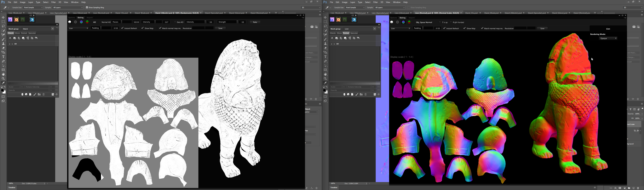Select the Type tool in the left toolbar
The image size is (644, 190).
4,57
